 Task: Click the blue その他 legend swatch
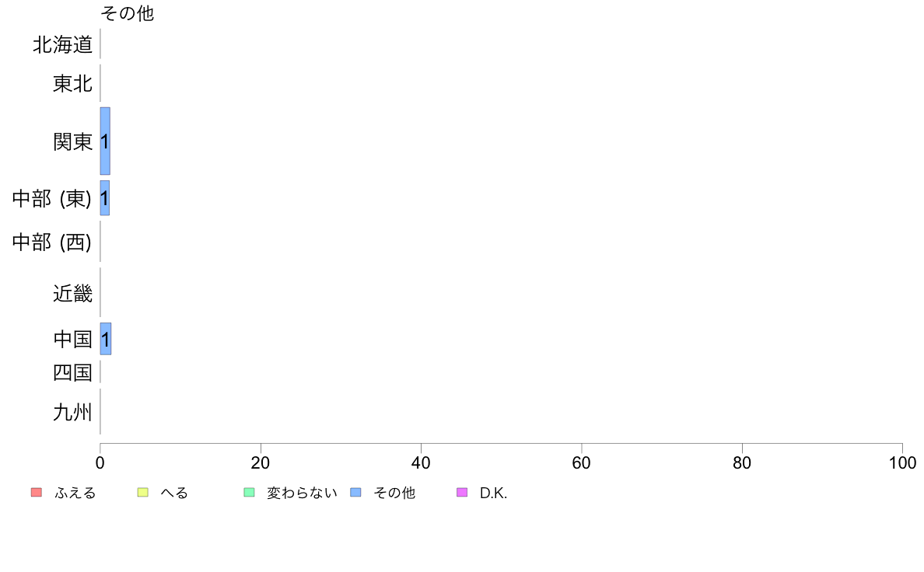point(356,493)
